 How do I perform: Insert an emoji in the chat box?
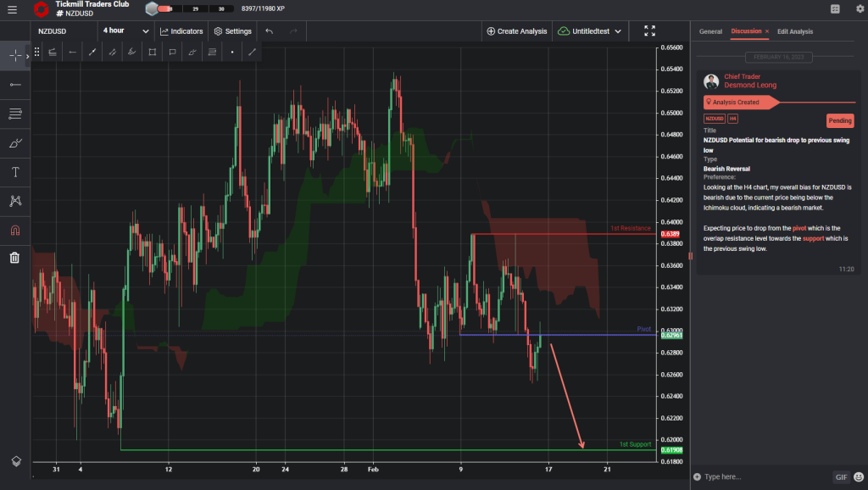click(x=859, y=476)
